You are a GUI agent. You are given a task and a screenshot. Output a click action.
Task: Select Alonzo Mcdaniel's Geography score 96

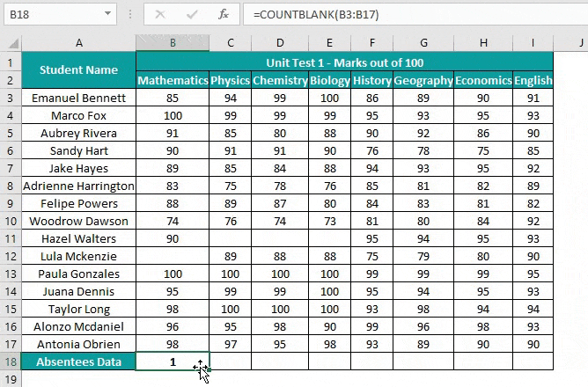click(423, 326)
